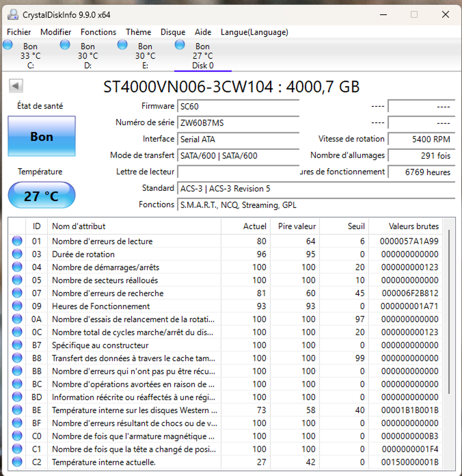Click the serial number field ZW60B7MS
This screenshot has height=476, width=462.
click(x=238, y=123)
